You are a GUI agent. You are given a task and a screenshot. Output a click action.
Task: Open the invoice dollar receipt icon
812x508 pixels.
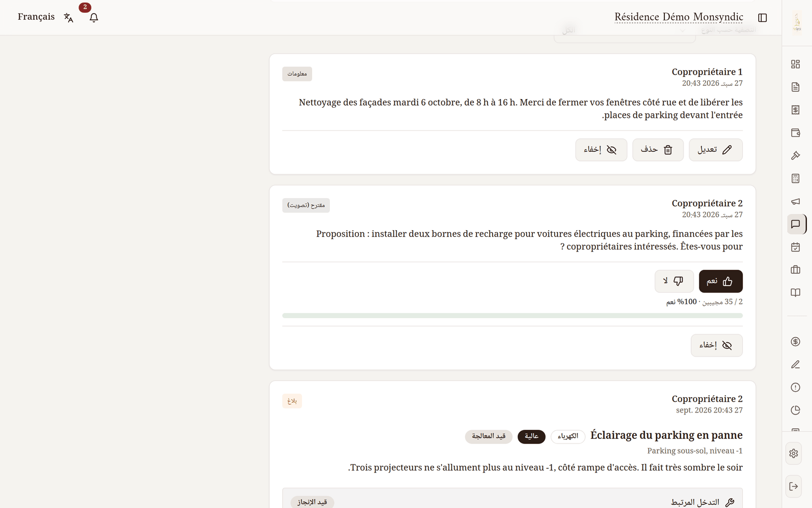click(795, 110)
